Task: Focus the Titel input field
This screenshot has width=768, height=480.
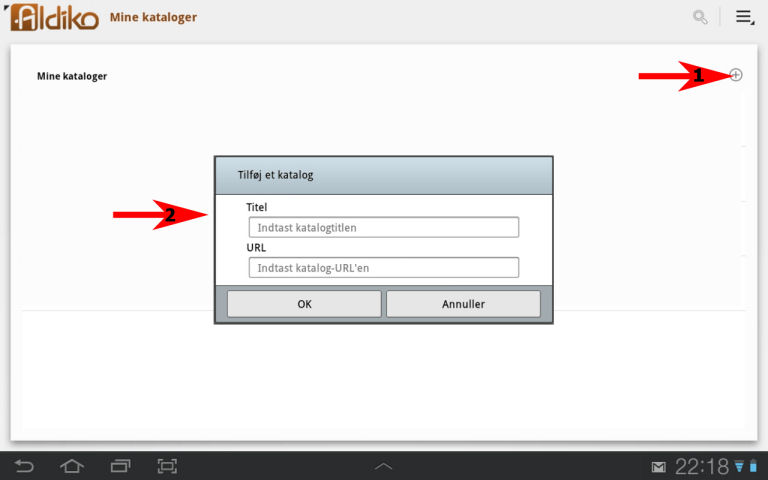Action: [383, 227]
